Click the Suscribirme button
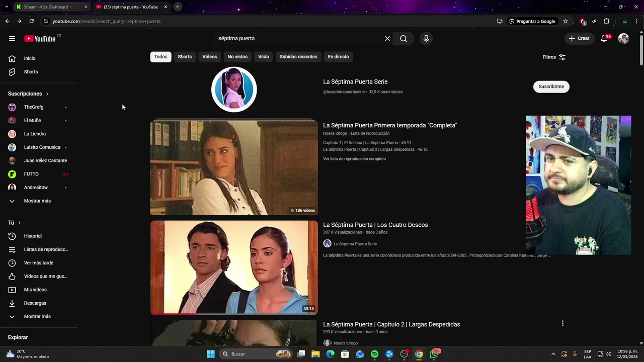This screenshot has width=644, height=362. [x=551, y=86]
